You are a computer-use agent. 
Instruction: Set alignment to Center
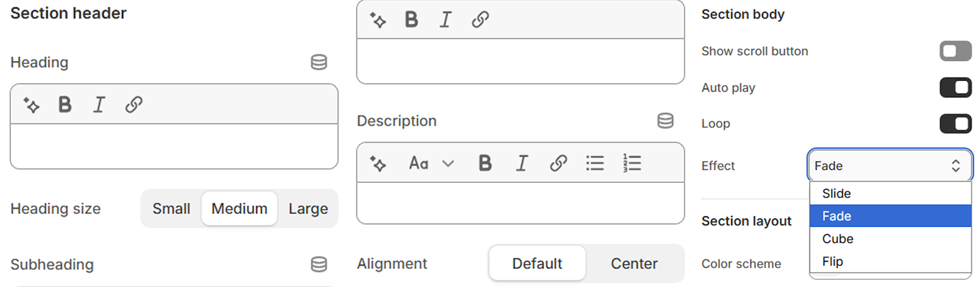click(x=634, y=264)
